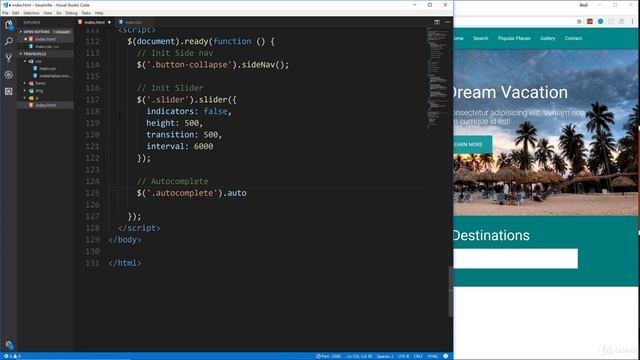640x360 pixels.
Task: Click the '// Autocomplete' comment line
Action: coord(172,181)
